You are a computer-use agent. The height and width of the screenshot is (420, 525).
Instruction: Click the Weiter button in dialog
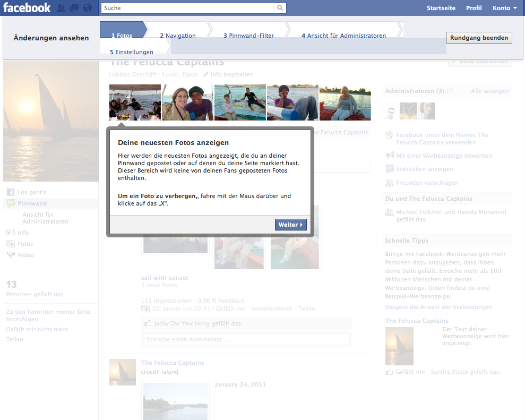click(x=290, y=225)
